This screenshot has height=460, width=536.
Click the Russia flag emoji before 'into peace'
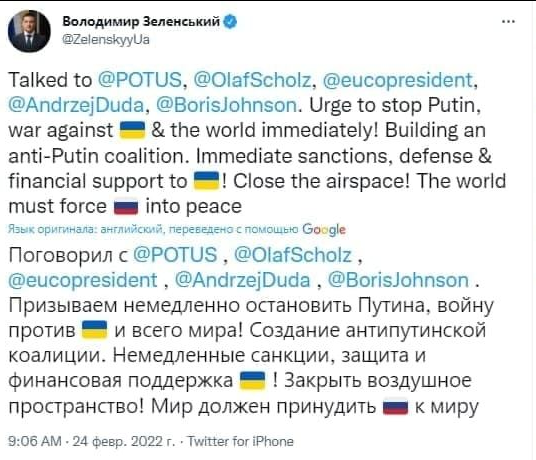pos(126,207)
